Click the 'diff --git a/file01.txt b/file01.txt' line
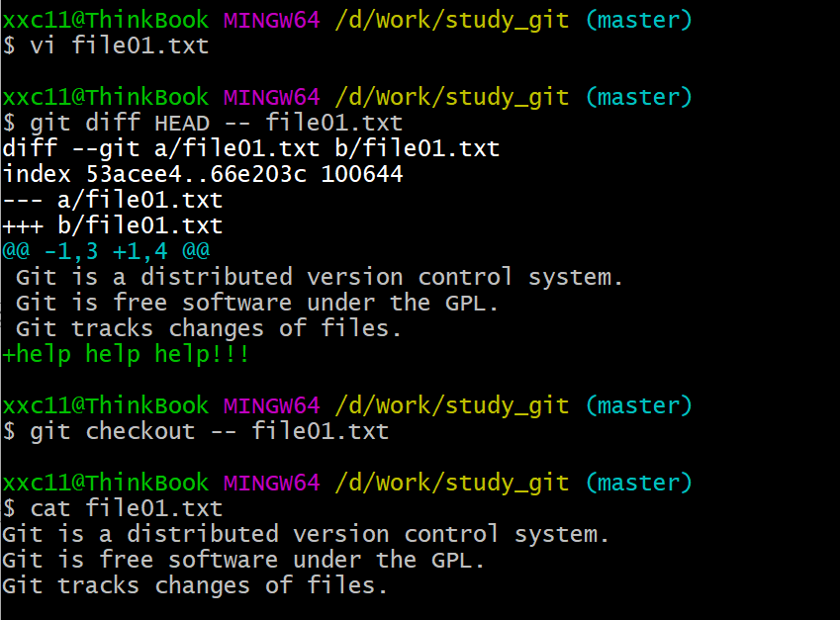The width and height of the screenshot is (840, 620). (x=250, y=148)
